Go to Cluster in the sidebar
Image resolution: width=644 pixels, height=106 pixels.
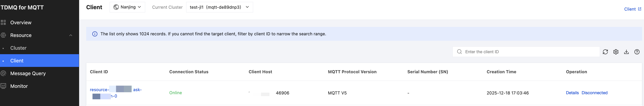click(x=18, y=48)
